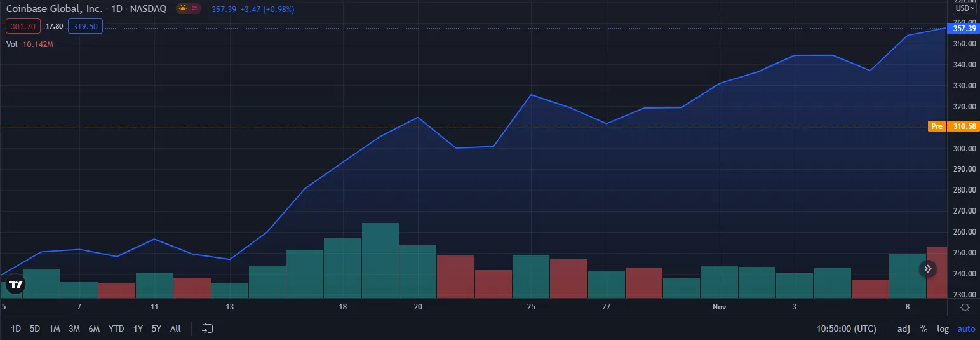
Task: Click the NASDAQ exchange label
Action: [x=150, y=10]
